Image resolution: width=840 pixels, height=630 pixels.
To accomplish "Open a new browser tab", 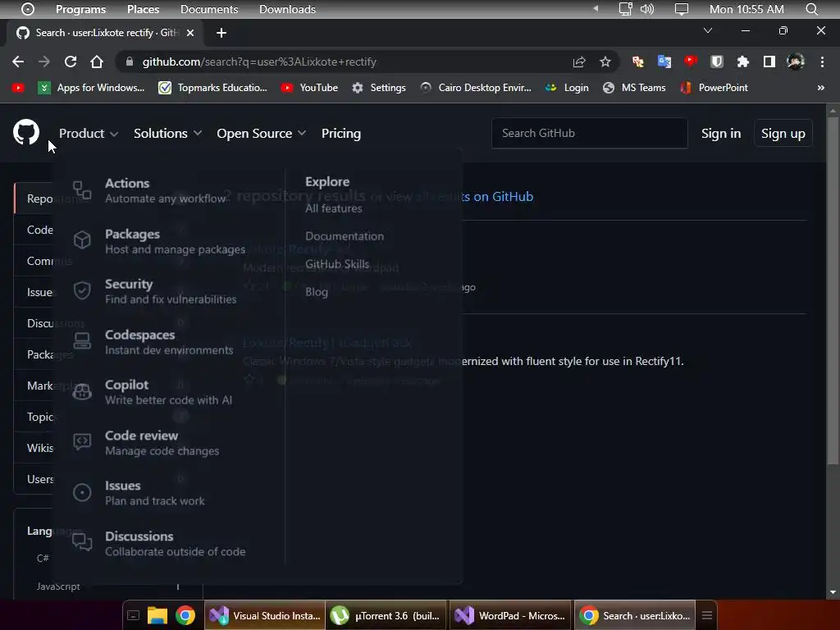I will [x=221, y=33].
